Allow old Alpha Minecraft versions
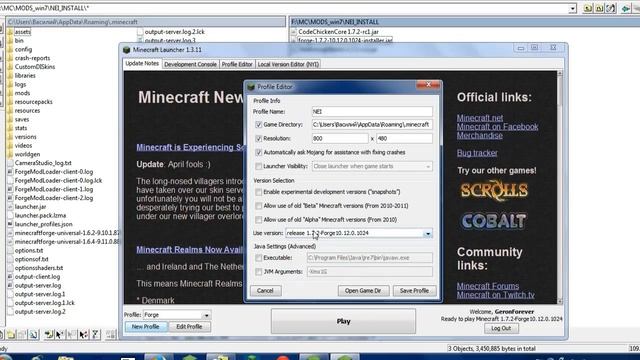The image size is (640, 360). (258, 220)
